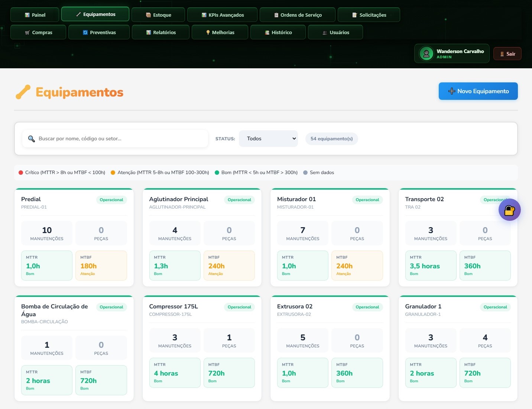The height and width of the screenshot is (409, 532).
Task: Switch to the Estoque tab
Action: coord(158,15)
